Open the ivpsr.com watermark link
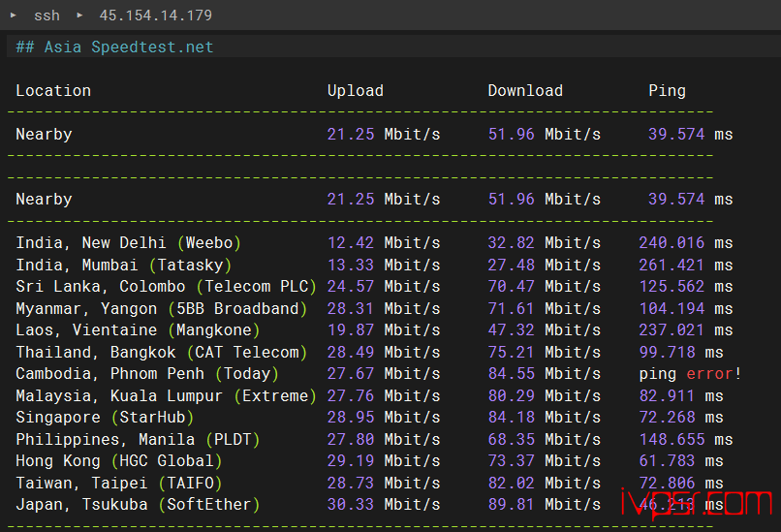 coord(695,504)
